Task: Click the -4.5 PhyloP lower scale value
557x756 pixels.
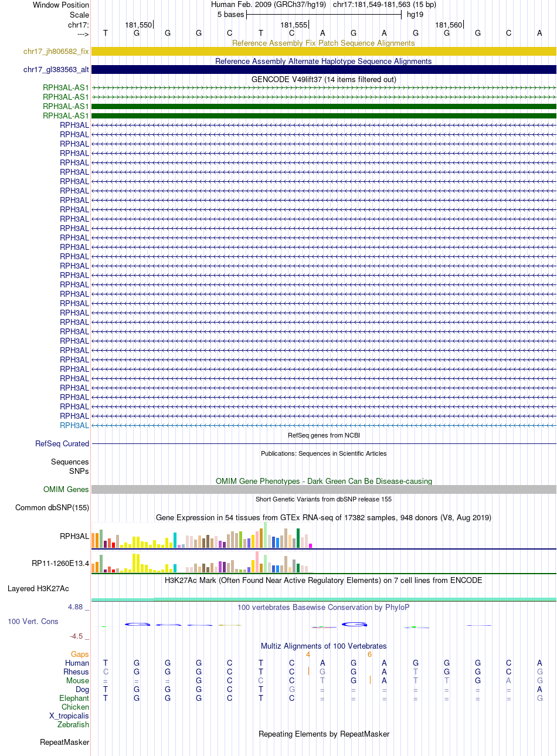Action: (79, 636)
